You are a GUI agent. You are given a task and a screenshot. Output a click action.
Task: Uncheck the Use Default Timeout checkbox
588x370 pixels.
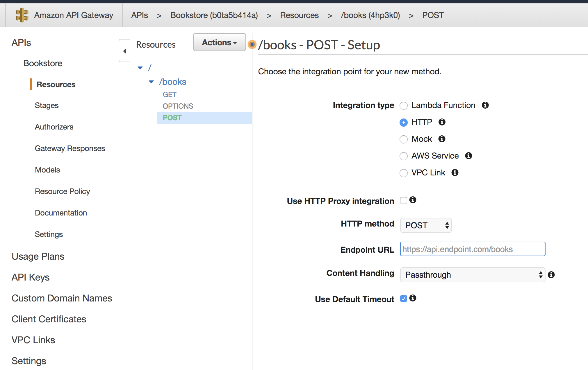403,299
